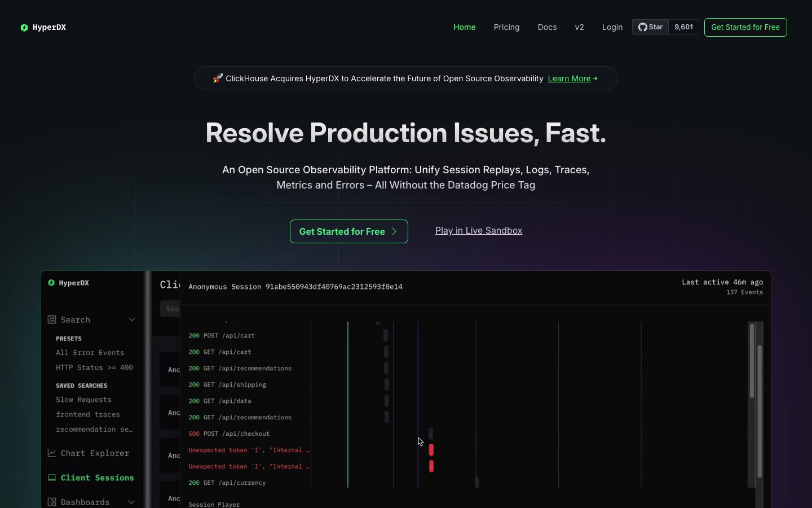Open Client Sessions in sidebar
This screenshot has height=508, width=812.
coord(97,478)
